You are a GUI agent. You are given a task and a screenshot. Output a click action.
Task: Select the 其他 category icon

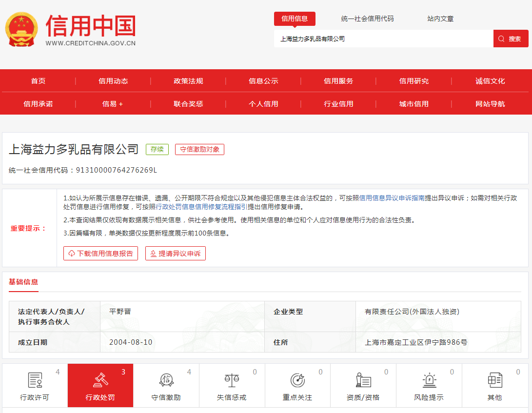(x=494, y=380)
